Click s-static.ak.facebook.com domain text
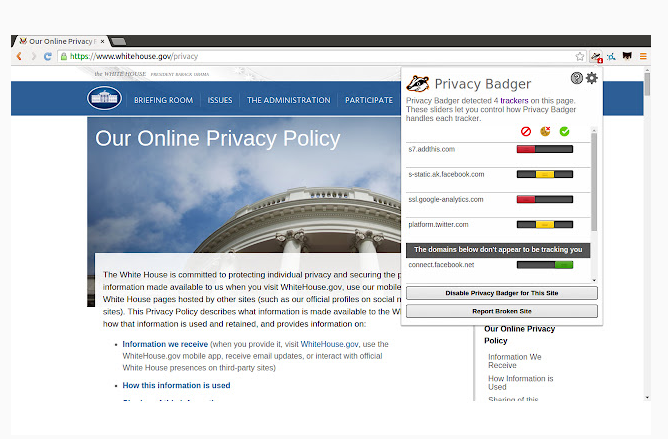 [x=446, y=174]
